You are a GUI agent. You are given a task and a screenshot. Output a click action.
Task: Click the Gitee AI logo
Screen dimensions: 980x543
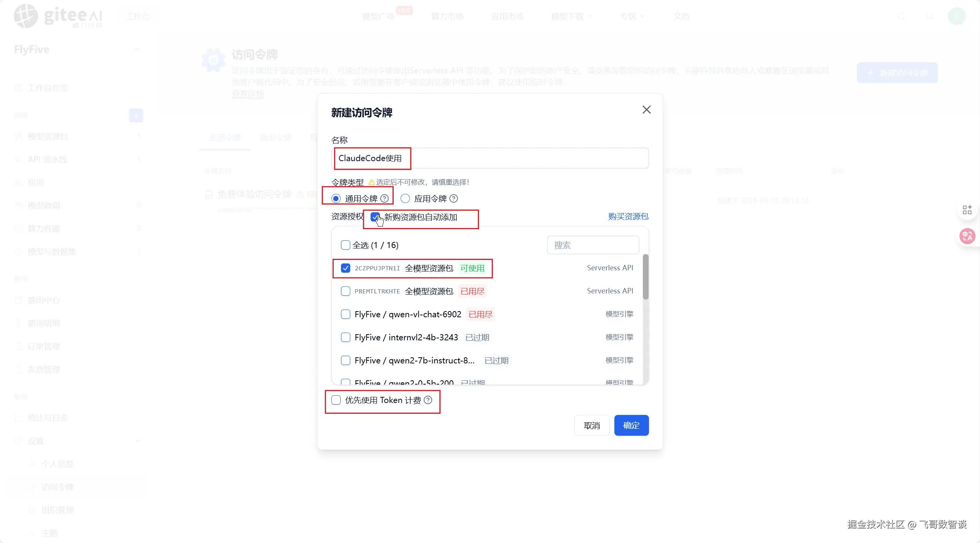point(58,16)
